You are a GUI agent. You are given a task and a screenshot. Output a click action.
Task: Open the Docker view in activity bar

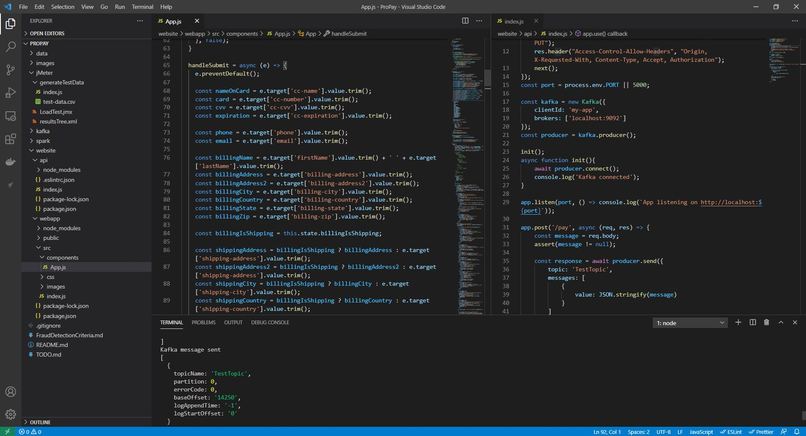[x=10, y=162]
